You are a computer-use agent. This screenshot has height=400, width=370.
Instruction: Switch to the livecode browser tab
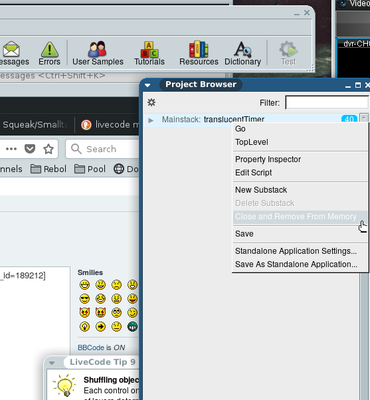point(110,125)
